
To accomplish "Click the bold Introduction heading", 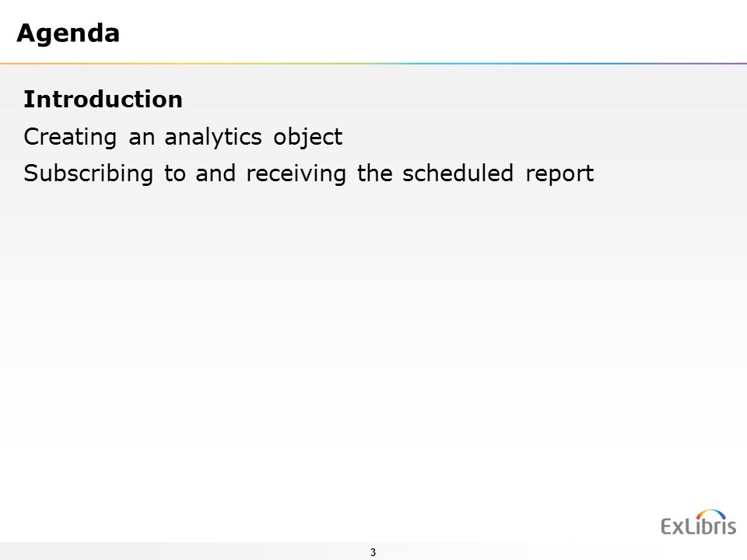I will (x=103, y=99).
